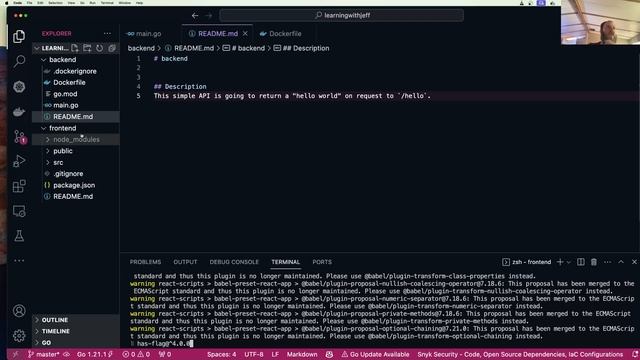Switch to the Dockerfile editor tab
Viewport: 640px width, 360px height.
click(285, 34)
